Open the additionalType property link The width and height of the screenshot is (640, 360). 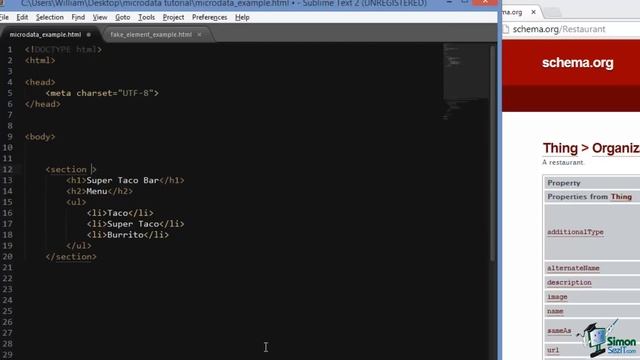pyautogui.click(x=575, y=232)
